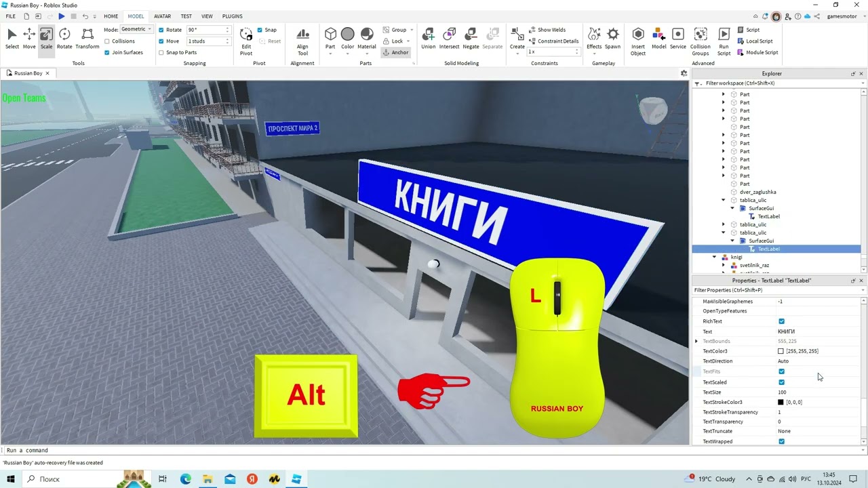The image size is (868, 488).
Task: Insert a new Part
Action: click(x=330, y=39)
